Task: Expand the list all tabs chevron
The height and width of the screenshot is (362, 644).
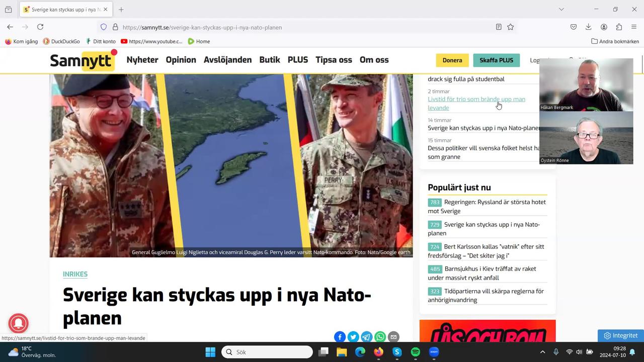Action: (x=561, y=9)
